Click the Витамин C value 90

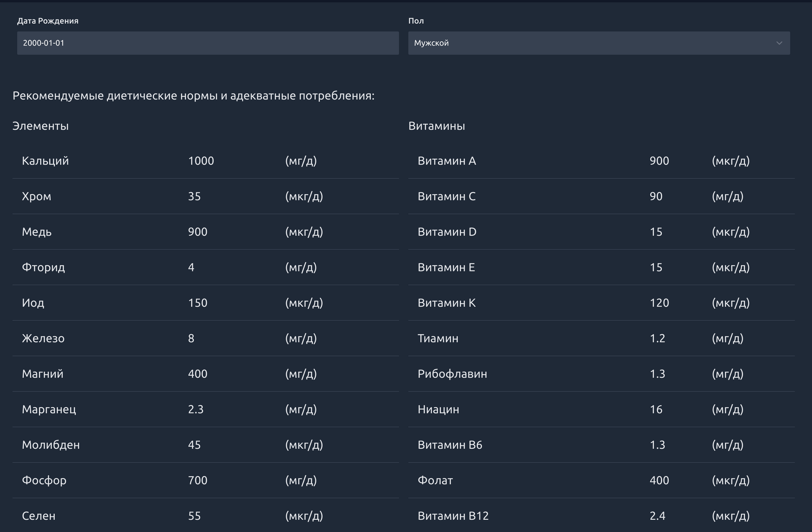656,196
